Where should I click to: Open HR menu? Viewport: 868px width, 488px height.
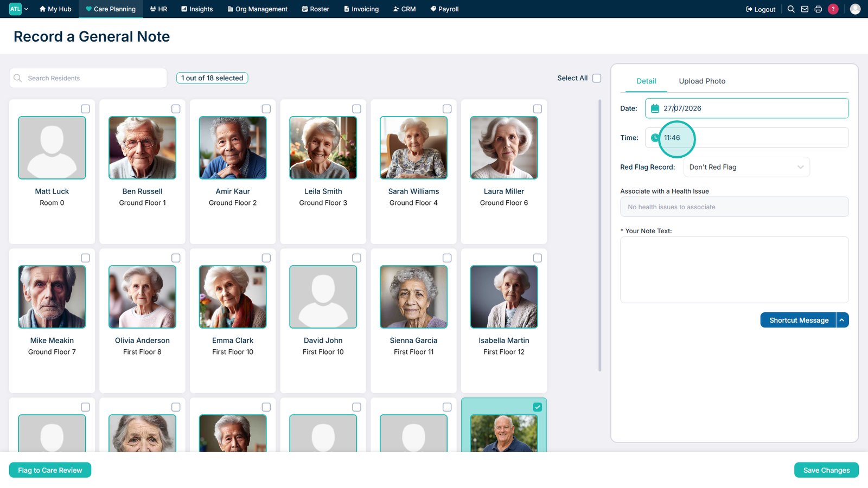click(158, 9)
